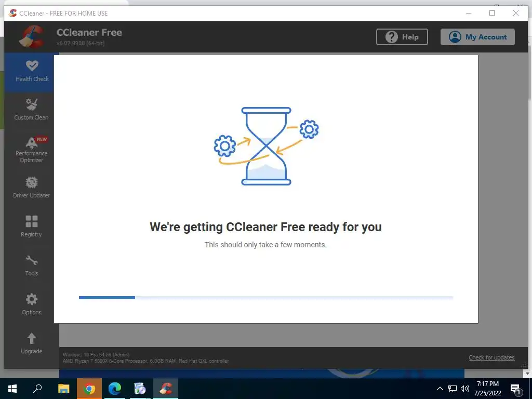The image size is (532, 399).
Task: Click the hourglass illustration
Action: tap(266, 146)
